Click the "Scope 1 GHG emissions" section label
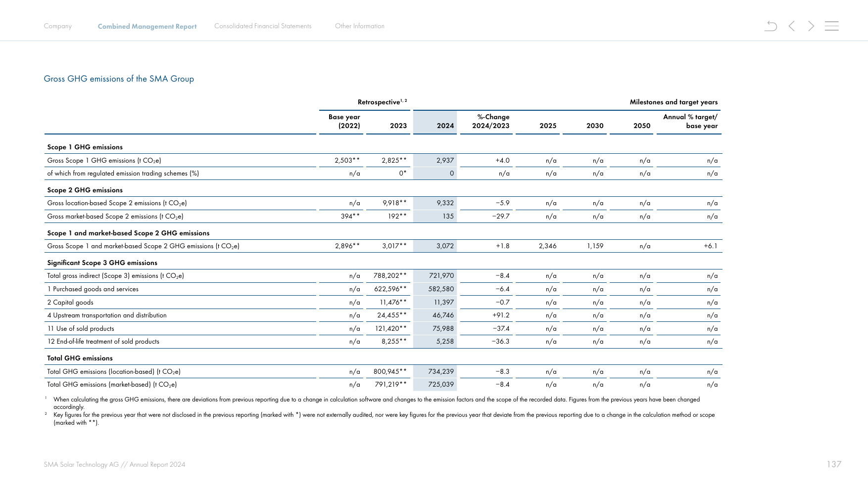868x488 pixels. click(85, 147)
